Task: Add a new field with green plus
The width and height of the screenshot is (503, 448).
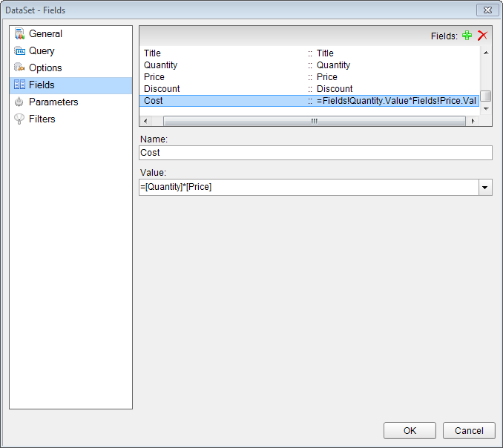Action: coord(467,36)
